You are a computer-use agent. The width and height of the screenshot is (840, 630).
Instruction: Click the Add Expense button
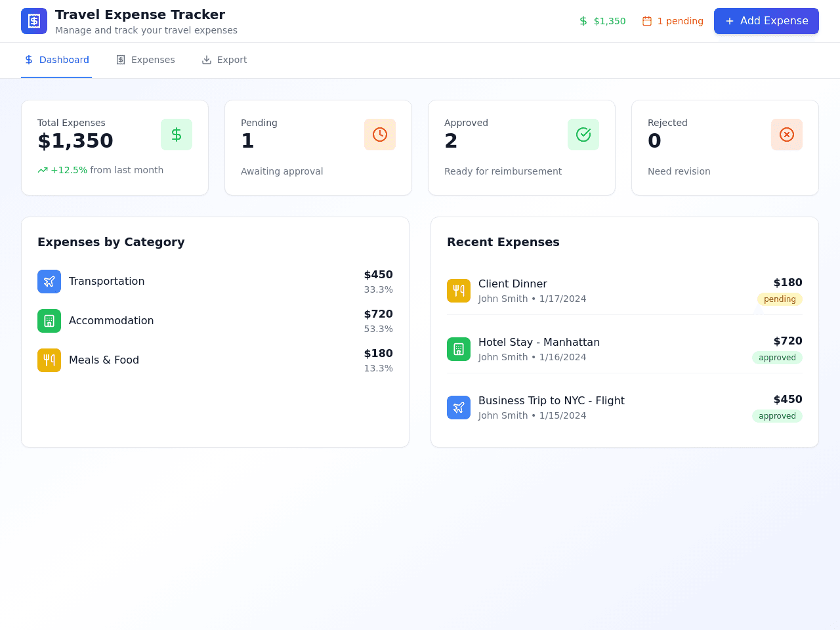[x=766, y=21]
